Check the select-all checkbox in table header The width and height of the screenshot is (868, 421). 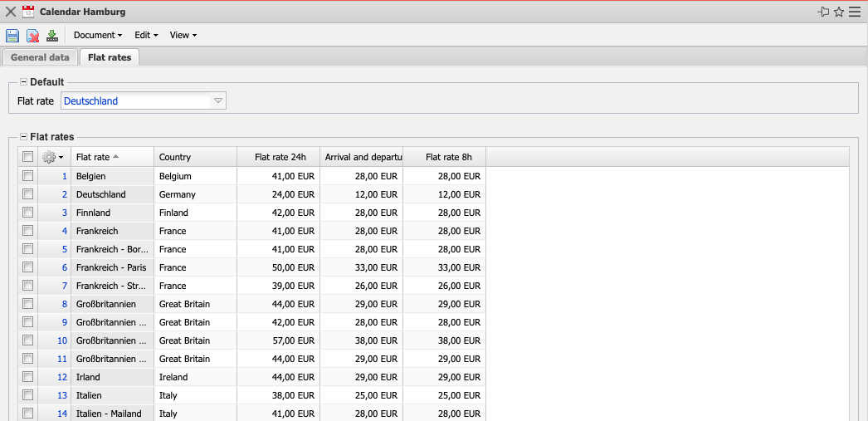click(x=28, y=157)
